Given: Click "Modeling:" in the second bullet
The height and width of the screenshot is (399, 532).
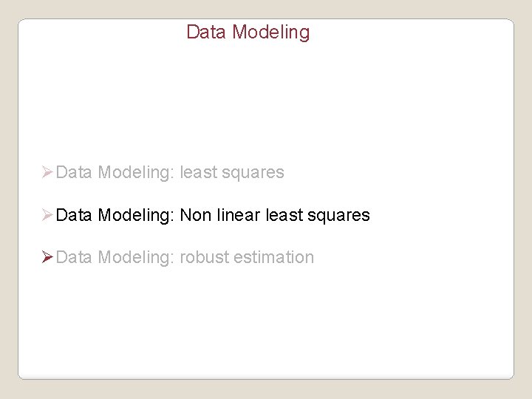Looking at the screenshot, I should (x=136, y=216).
